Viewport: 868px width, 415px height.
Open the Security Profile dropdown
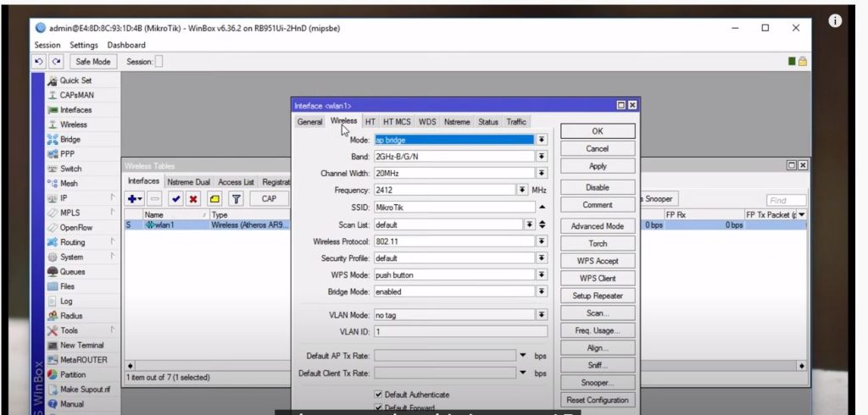pyautogui.click(x=542, y=257)
